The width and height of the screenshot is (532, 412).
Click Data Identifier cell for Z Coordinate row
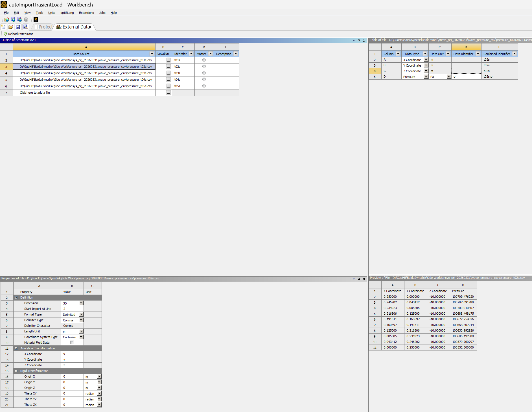tap(466, 71)
